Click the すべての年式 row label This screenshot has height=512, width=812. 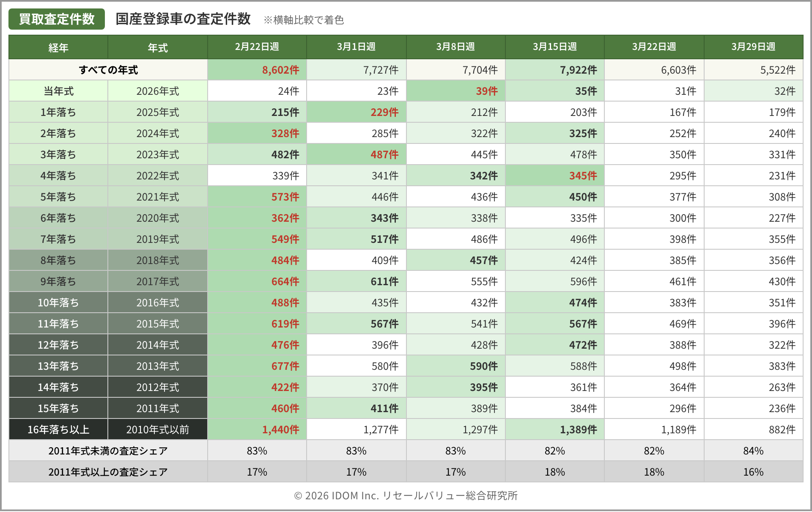click(x=108, y=70)
